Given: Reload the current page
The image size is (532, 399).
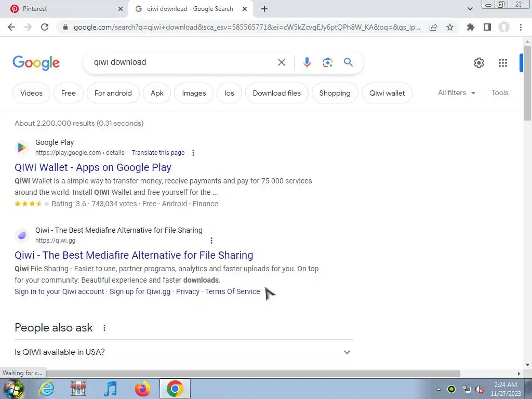Looking at the screenshot, I should (45, 27).
